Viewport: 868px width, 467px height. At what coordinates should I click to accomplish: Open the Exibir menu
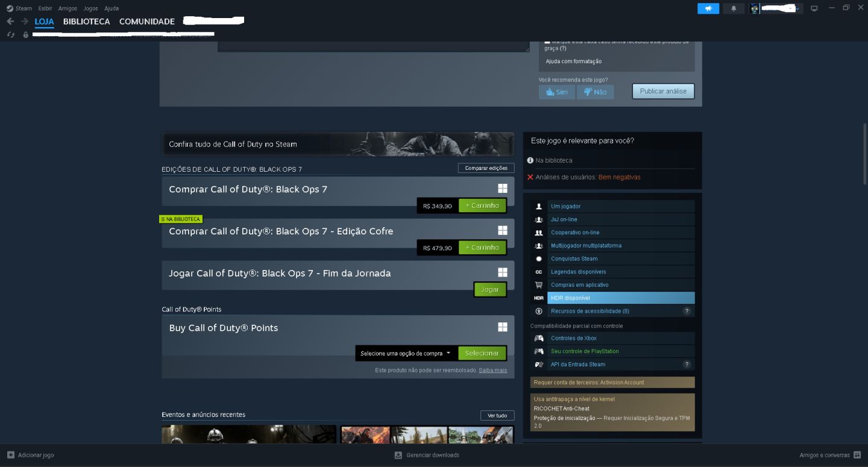point(45,8)
